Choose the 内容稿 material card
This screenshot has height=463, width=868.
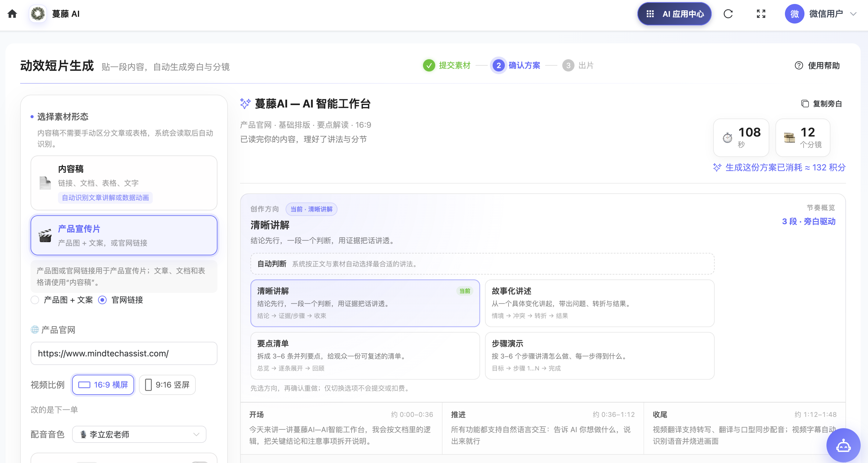tap(124, 183)
